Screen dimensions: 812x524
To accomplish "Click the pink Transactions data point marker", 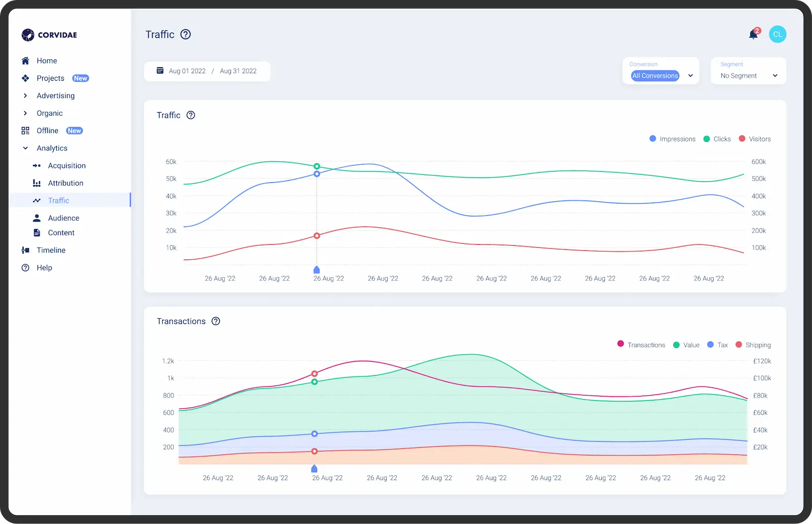I will click(x=315, y=374).
